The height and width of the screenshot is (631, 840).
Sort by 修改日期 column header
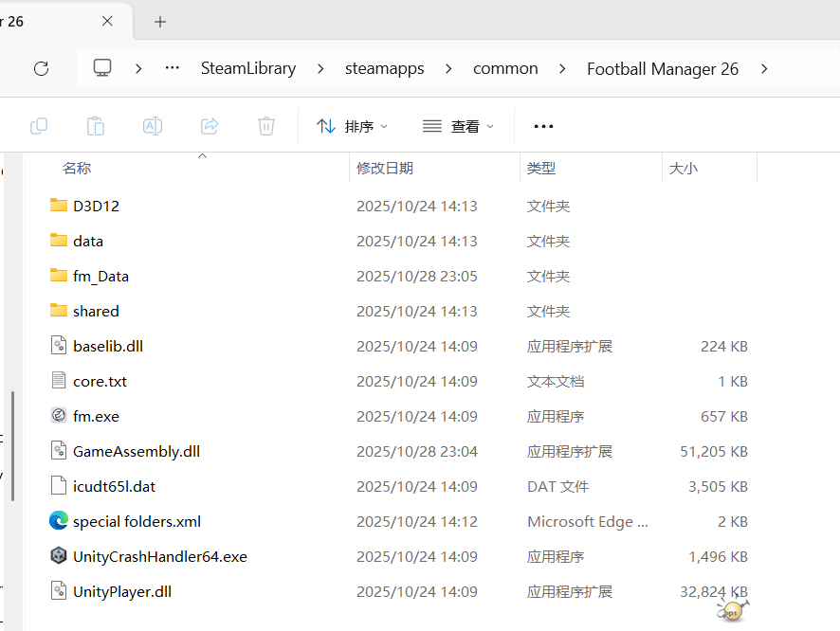tap(385, 168)
